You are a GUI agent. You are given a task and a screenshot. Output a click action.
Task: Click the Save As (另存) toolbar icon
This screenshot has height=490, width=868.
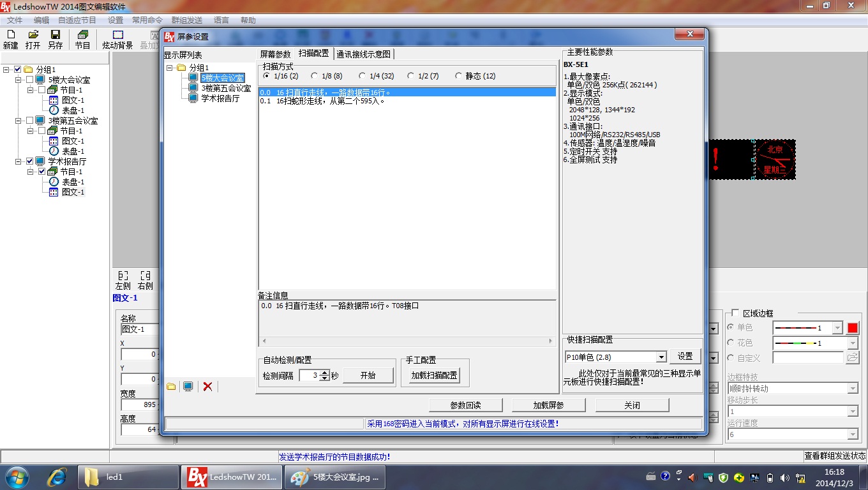tap(56, 35)
